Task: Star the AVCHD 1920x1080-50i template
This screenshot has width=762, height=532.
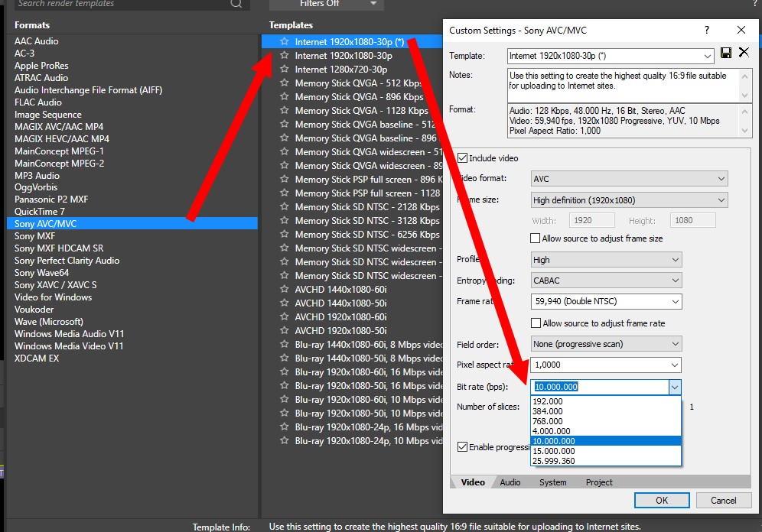Action: 285,330
